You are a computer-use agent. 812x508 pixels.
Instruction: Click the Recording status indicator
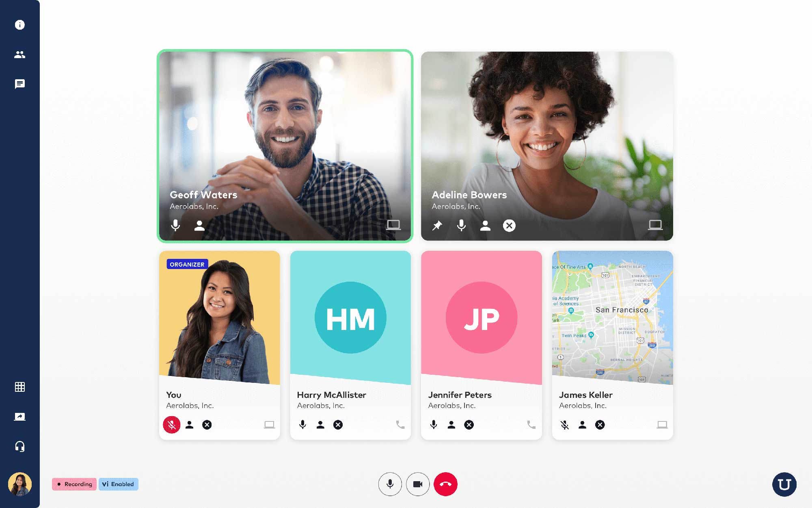tap(74, 484)
